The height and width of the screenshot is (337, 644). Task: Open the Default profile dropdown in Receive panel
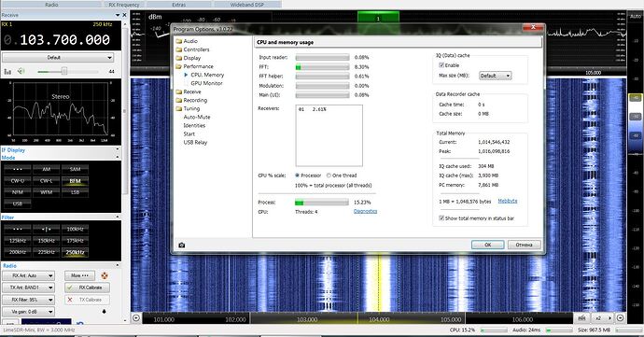click(x=58, y=58)
